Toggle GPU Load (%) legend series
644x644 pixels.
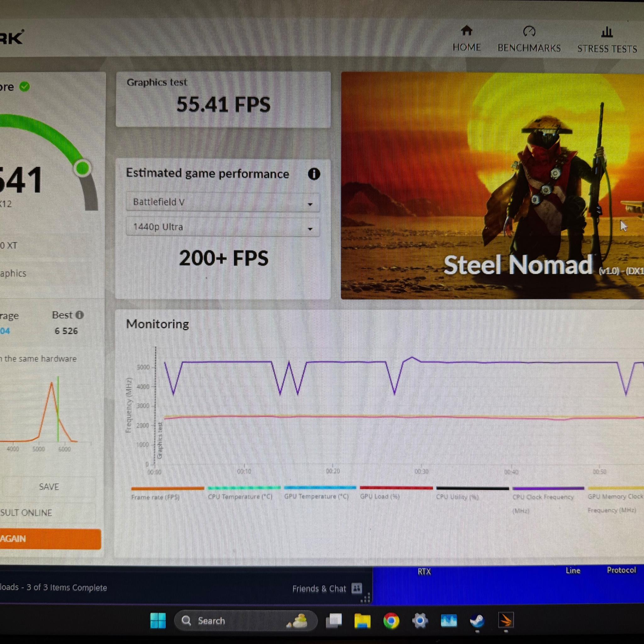[396, 493]
